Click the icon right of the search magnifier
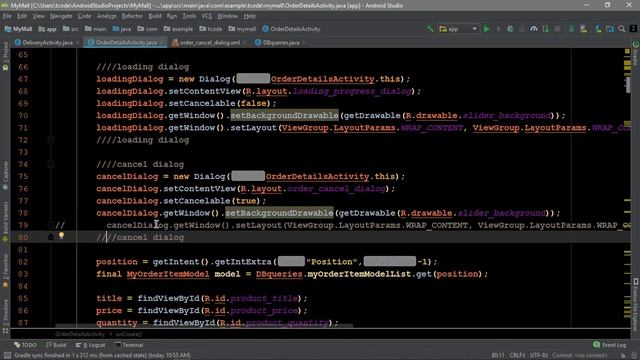 (633, 29)
